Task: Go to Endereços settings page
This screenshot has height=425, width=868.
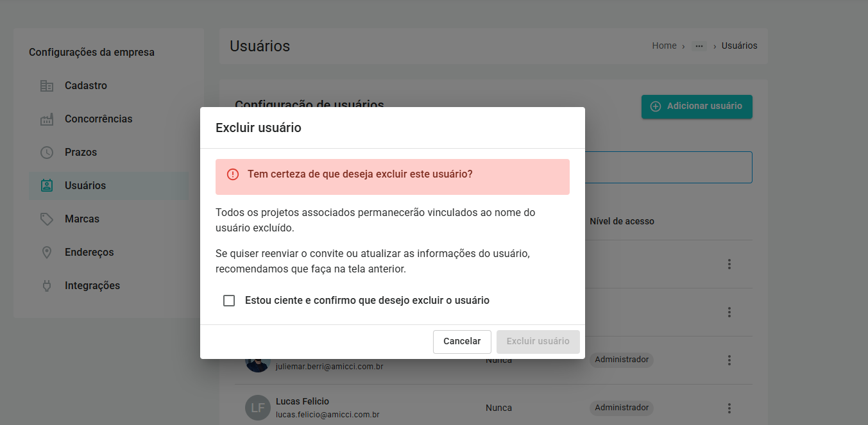Action: click(89, 253)
